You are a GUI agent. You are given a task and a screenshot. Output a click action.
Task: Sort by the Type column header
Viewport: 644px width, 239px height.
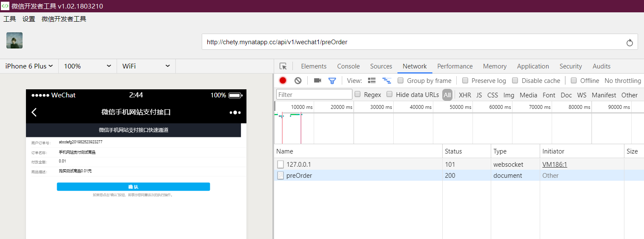click(515, 151)
